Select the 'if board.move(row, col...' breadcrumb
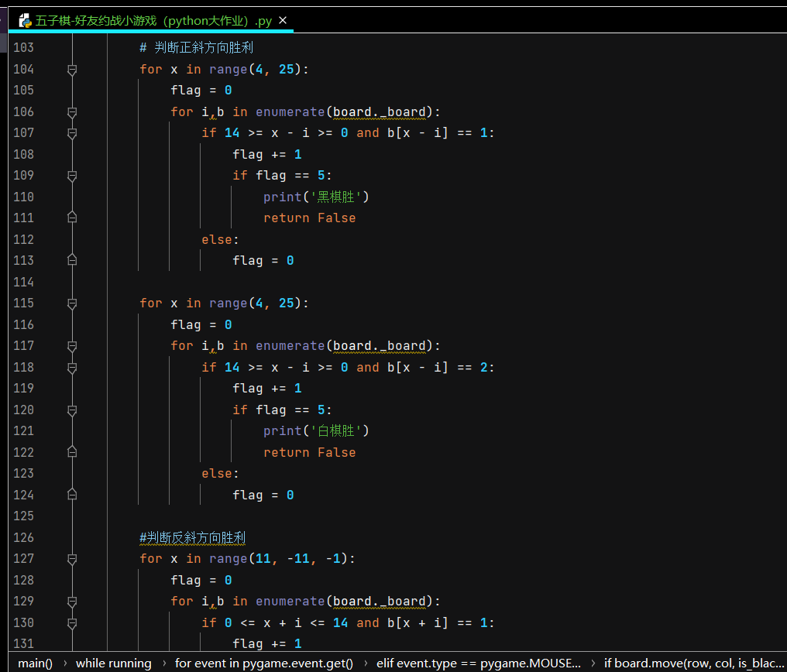This screenshot has height=672, width=787. click(693, 663)
